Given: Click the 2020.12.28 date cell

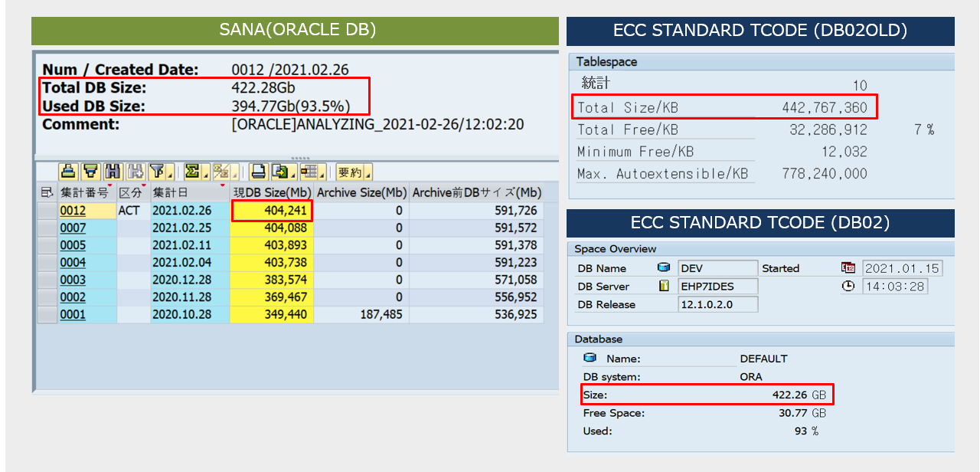Looking at the screenshot, I should [x=190, y=280].
